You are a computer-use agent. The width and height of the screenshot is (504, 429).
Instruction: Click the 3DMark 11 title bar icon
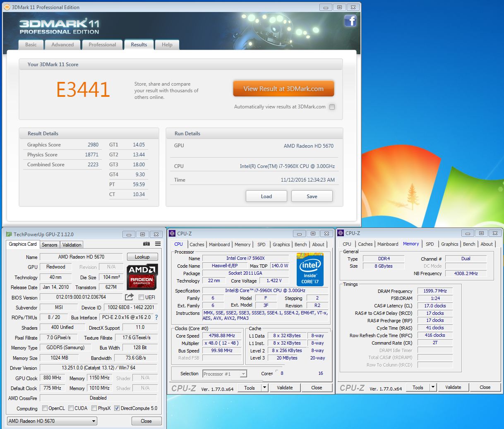point(7,7)
